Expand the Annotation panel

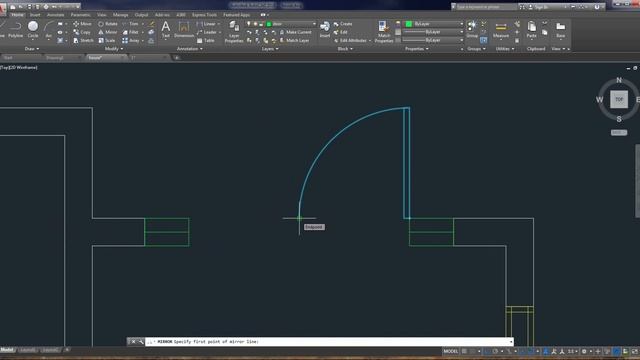(189, 49)
